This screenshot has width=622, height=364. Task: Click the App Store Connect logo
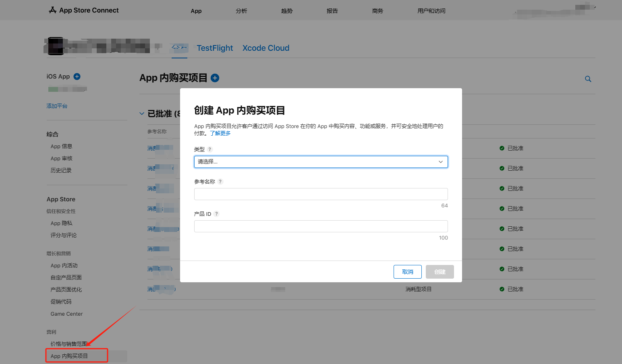tap(84, 10)
